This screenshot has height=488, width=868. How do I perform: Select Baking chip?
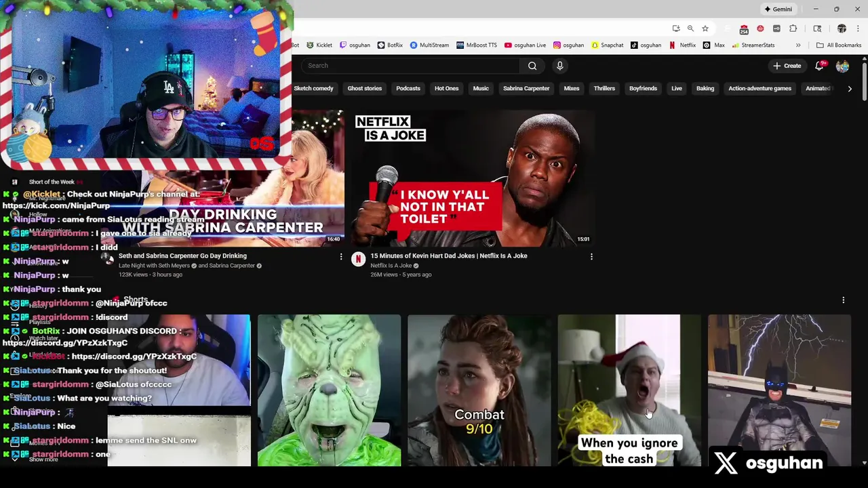705,89
